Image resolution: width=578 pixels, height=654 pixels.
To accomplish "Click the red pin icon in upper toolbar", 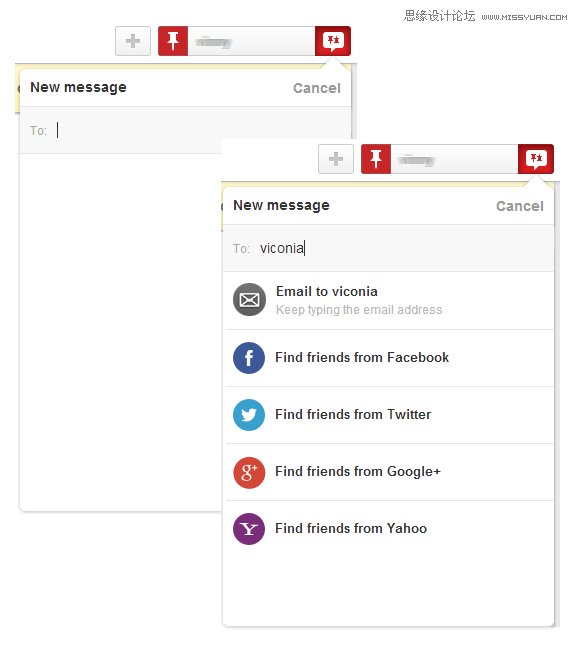I will click(x=173, y=41).
